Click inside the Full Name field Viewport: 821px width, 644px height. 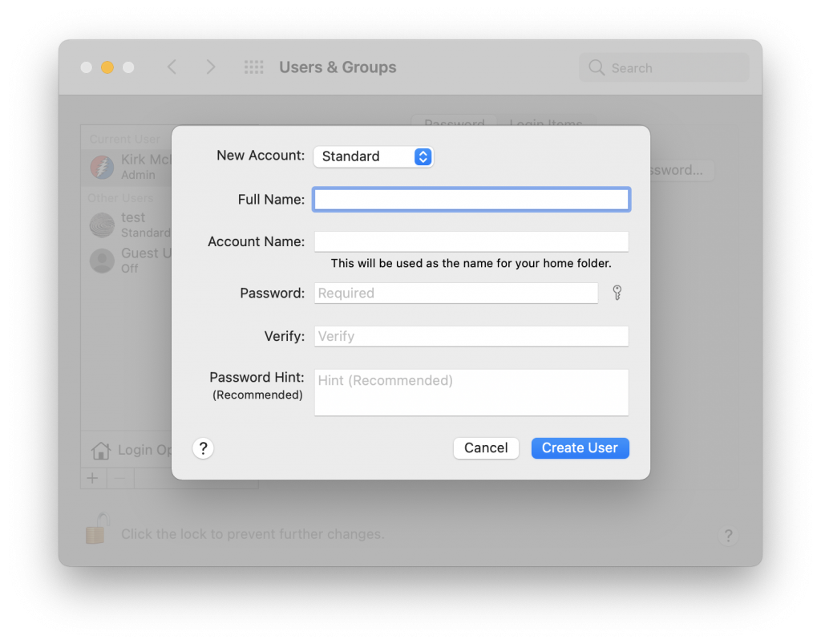pos(471,199)
